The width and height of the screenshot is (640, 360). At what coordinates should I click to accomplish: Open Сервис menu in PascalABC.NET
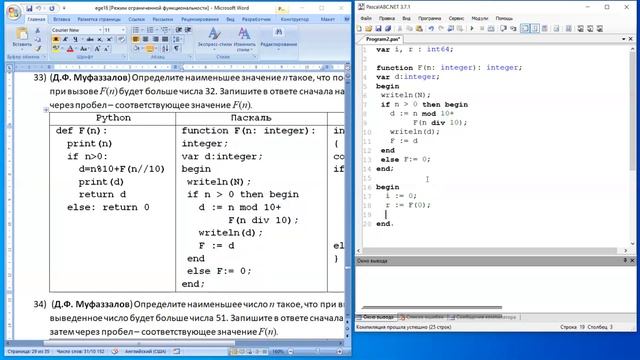456,18
